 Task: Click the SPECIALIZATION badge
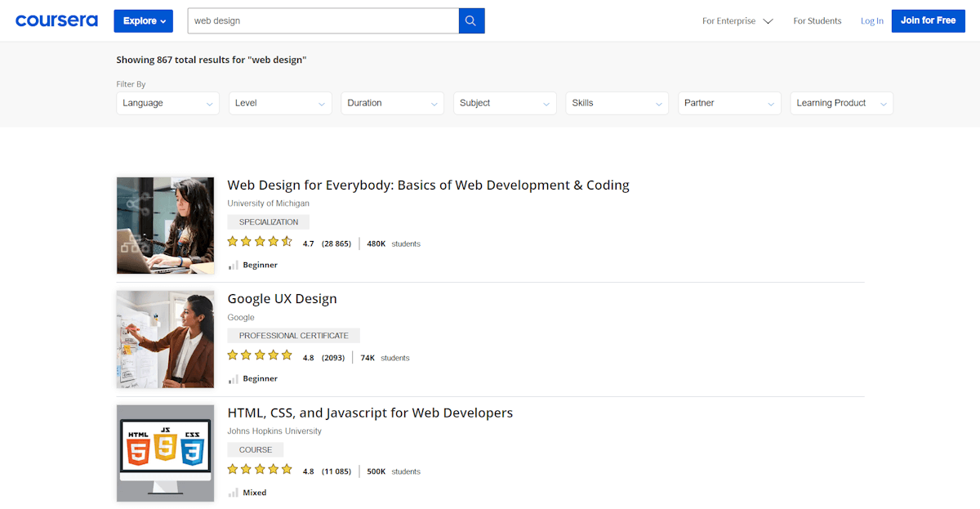(269, 222)
